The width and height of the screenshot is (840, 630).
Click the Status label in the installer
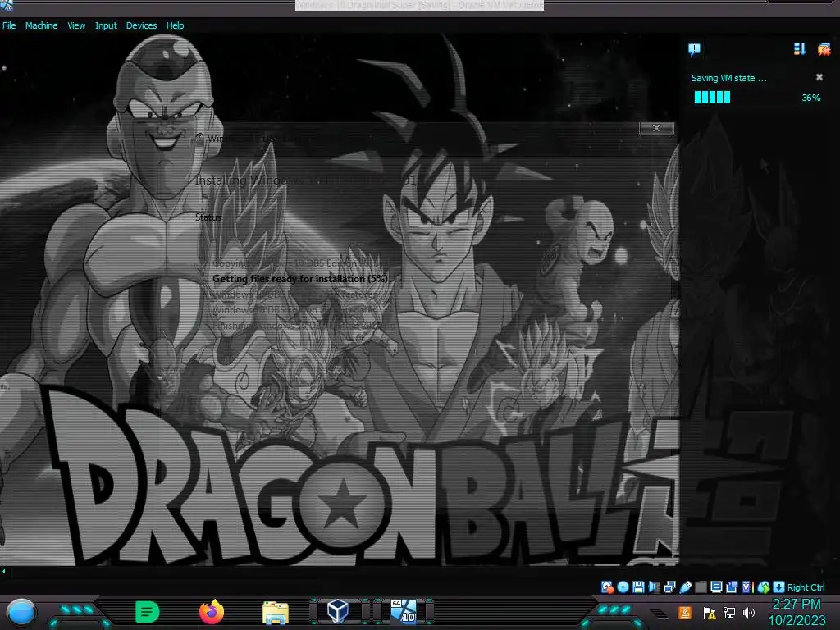coord(208,217)
